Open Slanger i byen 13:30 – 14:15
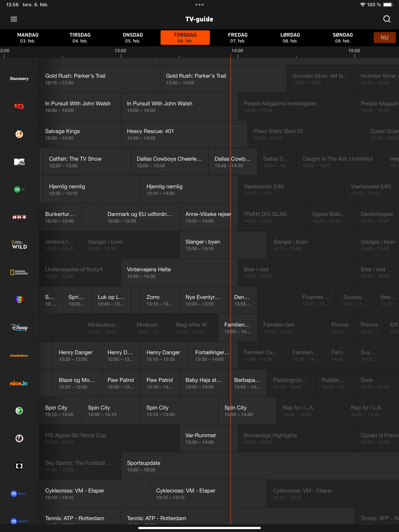This screenshot has height=532, width=399. tap(223, 245)
